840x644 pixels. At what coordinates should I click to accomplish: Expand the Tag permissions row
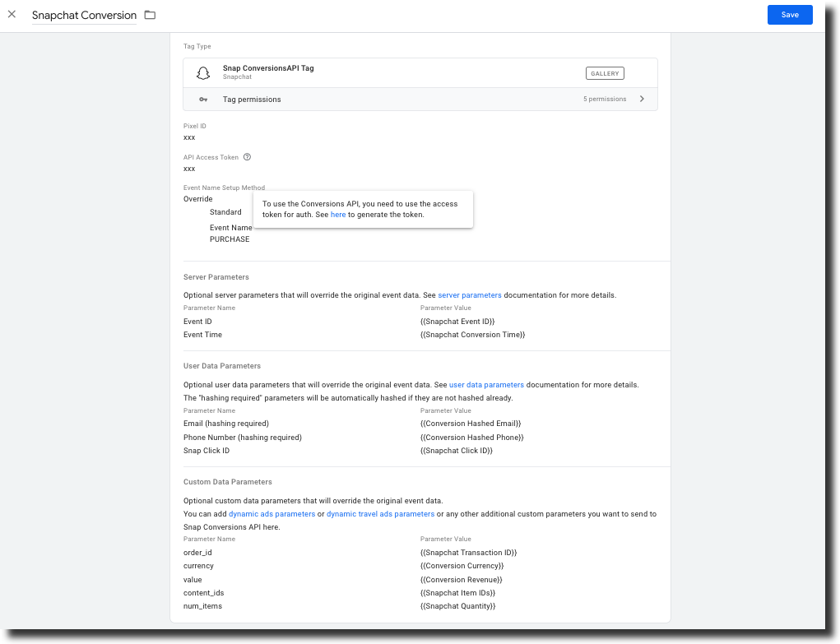[642, 98]
